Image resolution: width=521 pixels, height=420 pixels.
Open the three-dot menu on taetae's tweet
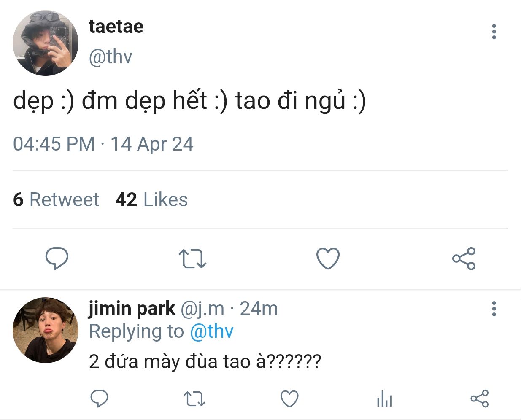coord(494,32)
